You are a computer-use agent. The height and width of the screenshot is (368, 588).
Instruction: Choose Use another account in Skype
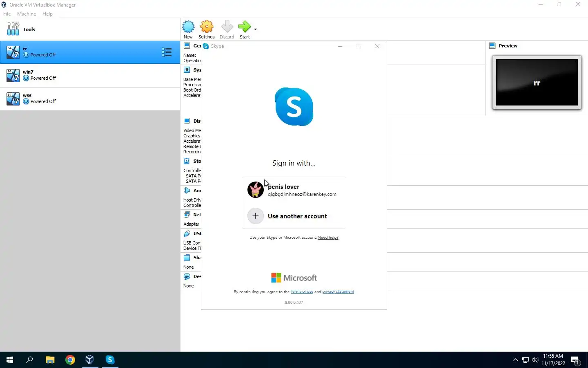pyautogui.click(x=294, y=216)
